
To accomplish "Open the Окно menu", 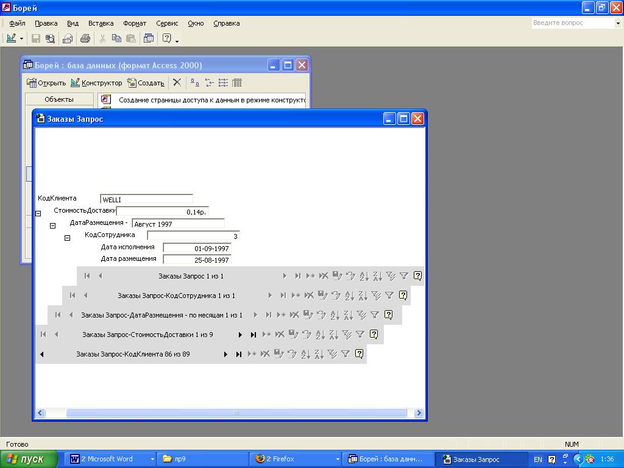I will [195, 23].
